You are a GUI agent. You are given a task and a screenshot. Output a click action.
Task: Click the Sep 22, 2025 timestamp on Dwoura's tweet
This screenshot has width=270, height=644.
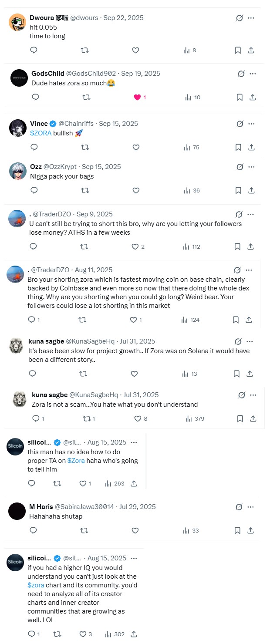click(x=123, y=18)
